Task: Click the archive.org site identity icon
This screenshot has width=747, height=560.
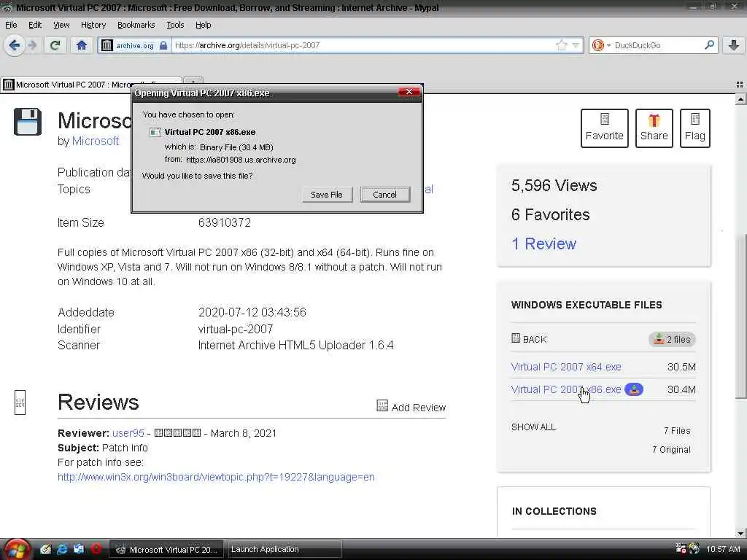Action: point(107,45)
